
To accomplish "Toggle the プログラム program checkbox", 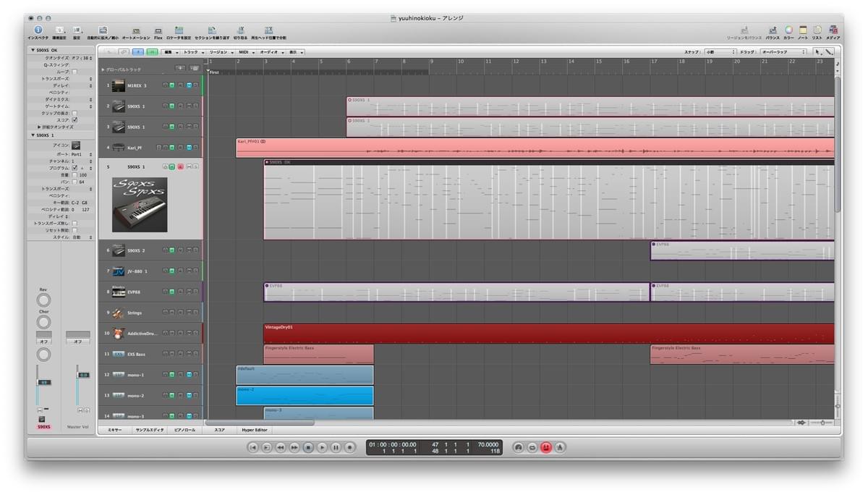I will [x=75, y=168].
